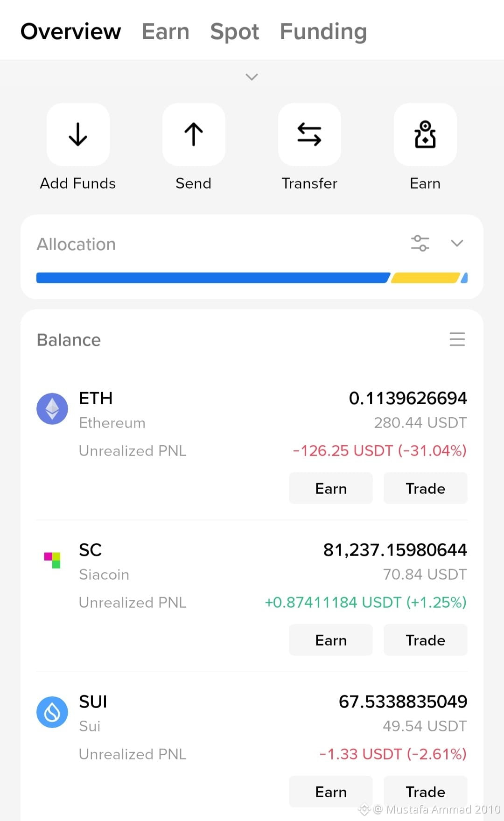
Task: Switch to the Earn tab
Action: 166,32
